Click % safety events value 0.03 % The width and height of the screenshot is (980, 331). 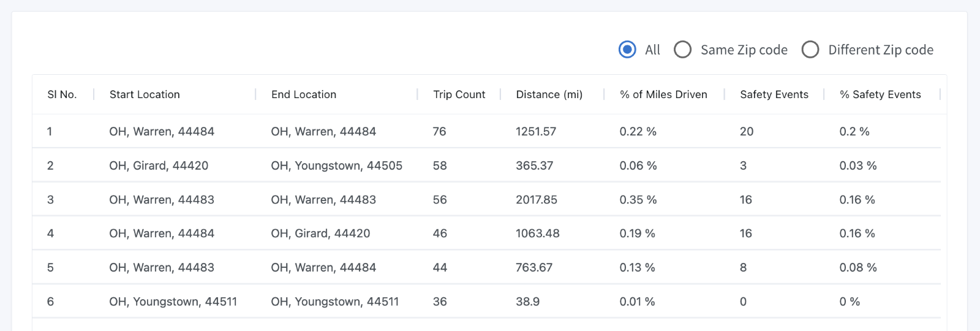pyautogui.click(x=858, y=165)
